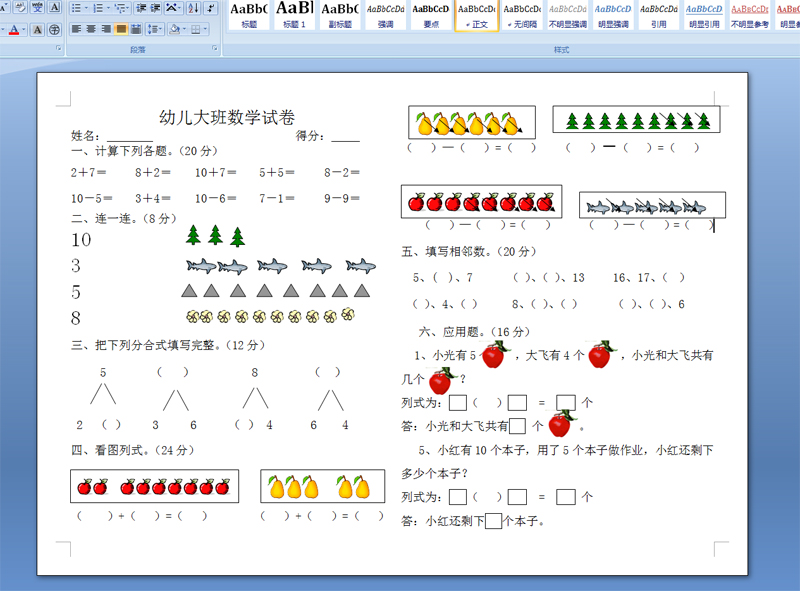Click the heading 四、看图列式。(24 分)
This screenshot has height=591, width=800.
pos(133,450)
